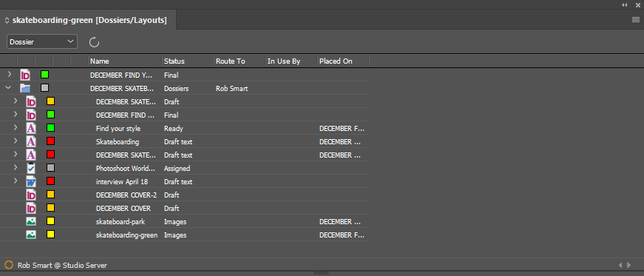644x276 pixels.
Task: Expand the nested DECEMBER FIND ... Final layout
Action: click(16, 115)
